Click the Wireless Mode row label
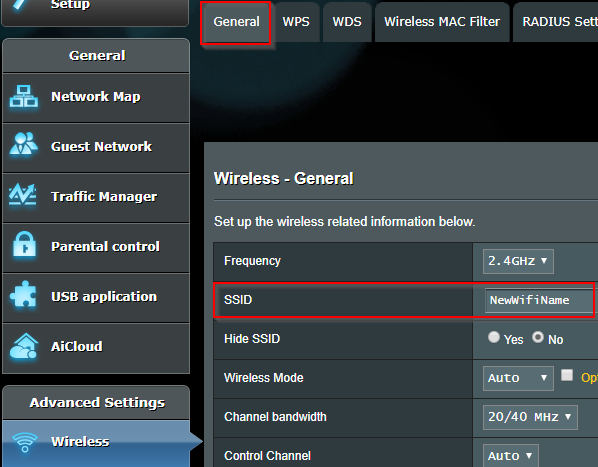 (264, 378)
